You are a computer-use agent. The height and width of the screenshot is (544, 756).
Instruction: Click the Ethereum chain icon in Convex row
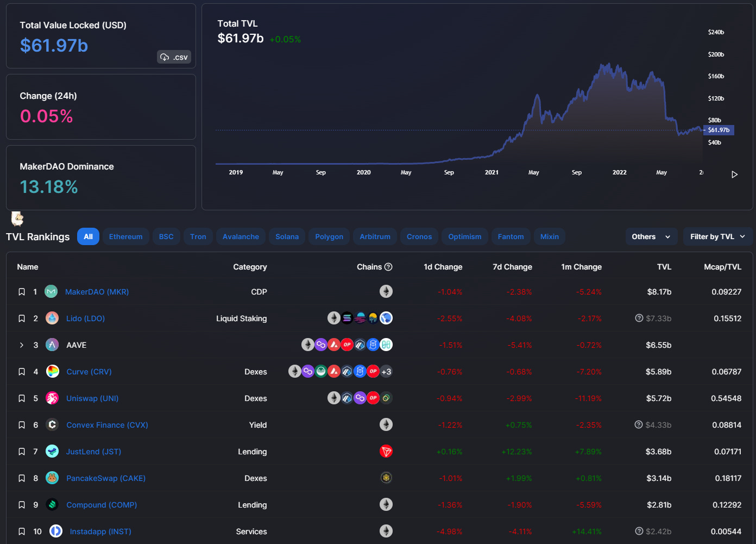click(x=386, y=424)
